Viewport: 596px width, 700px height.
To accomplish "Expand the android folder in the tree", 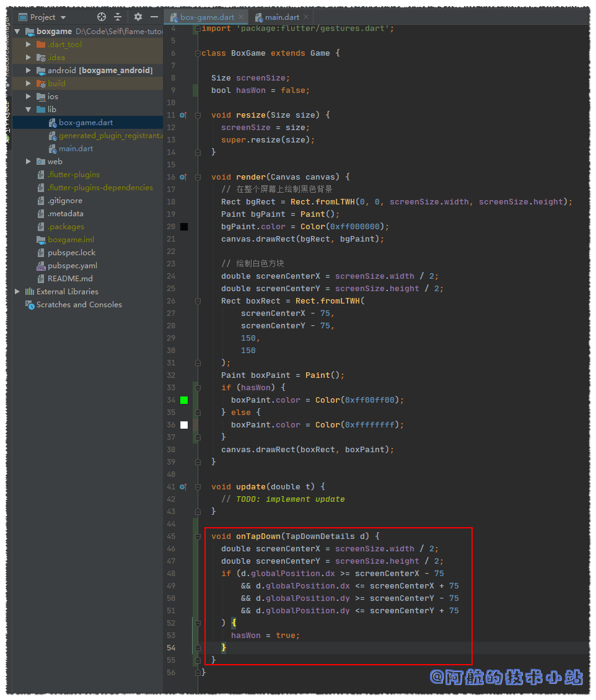I will click(28, 71).
